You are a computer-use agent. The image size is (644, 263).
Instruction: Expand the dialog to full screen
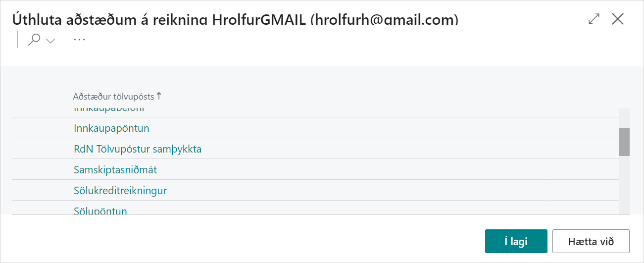(x=594, y=19)
